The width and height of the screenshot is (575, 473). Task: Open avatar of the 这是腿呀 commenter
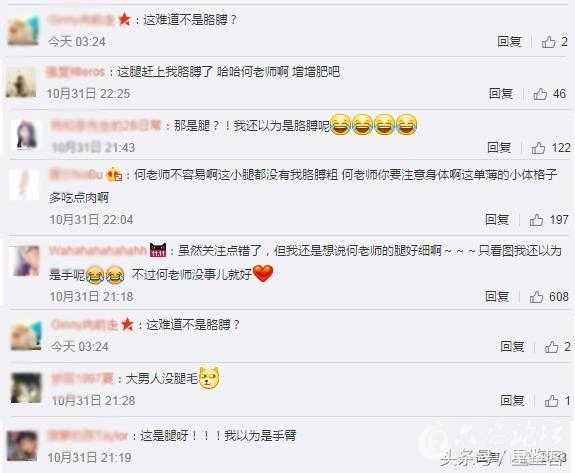[22, 446]
